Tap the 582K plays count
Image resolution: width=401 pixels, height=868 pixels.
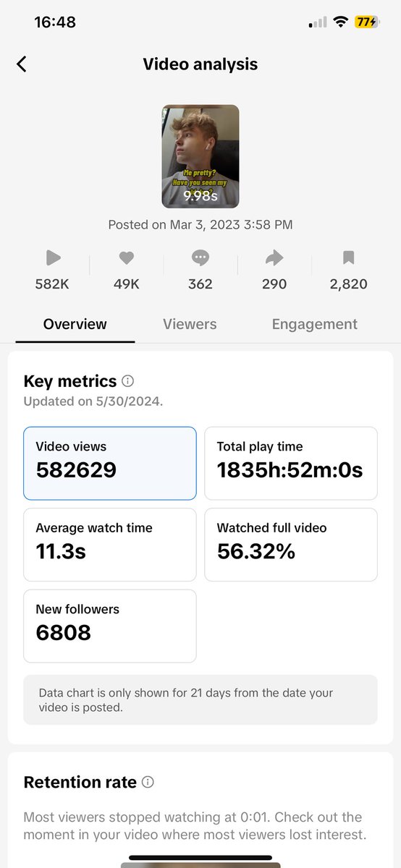pos(52,284)
